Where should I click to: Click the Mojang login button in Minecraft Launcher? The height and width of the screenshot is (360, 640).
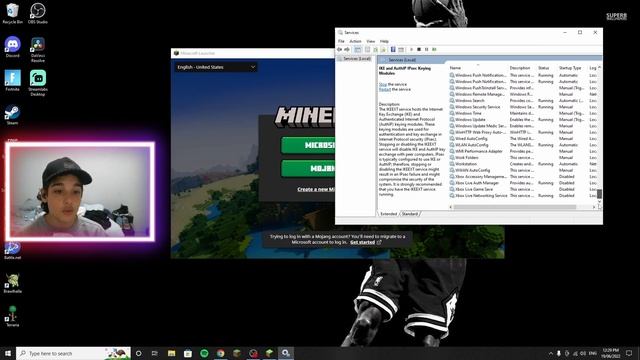coord(308,168)
